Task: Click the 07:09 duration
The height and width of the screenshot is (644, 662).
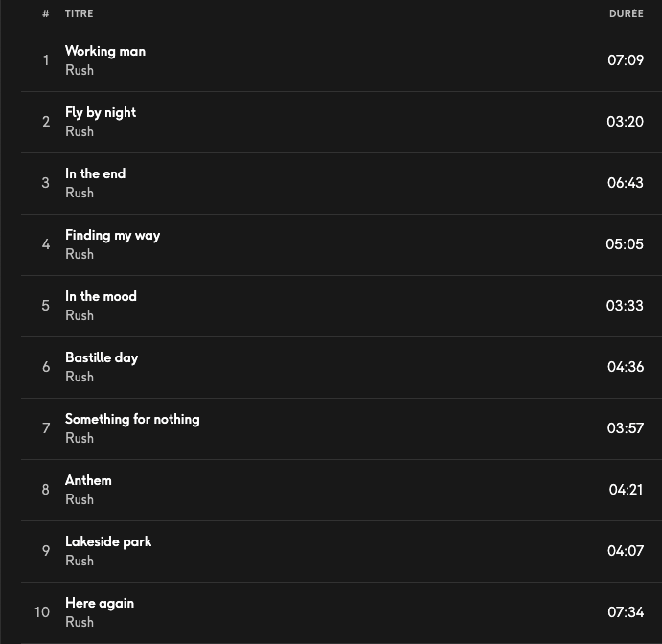Action: click(626, 60)
